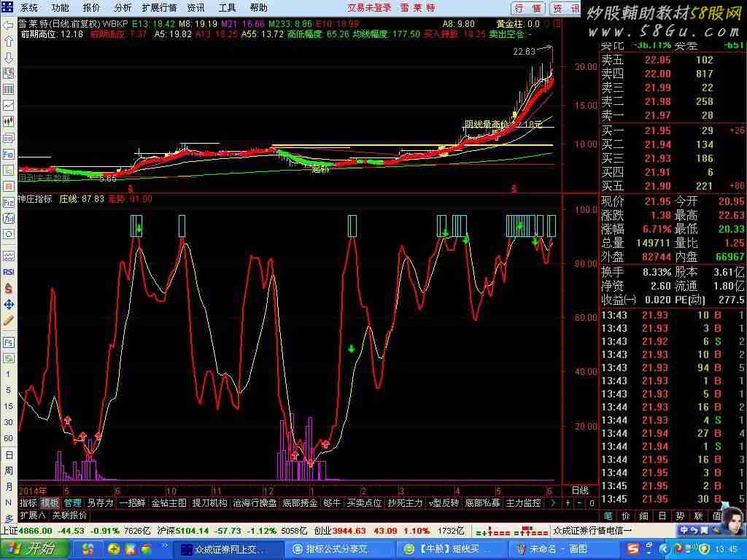Click the green refresh icon under FS
The image size is (747, 560).
pyautogui.click(x=8, y=358)
